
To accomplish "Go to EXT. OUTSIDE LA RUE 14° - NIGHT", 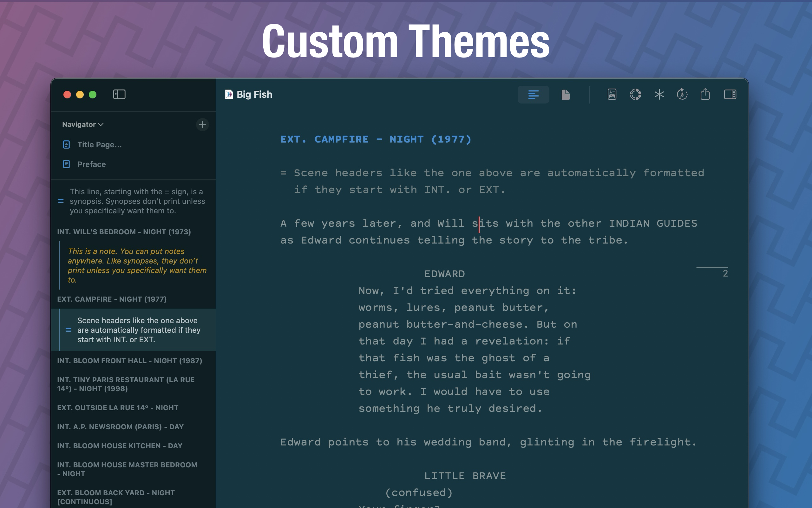I will coord(117,408).
